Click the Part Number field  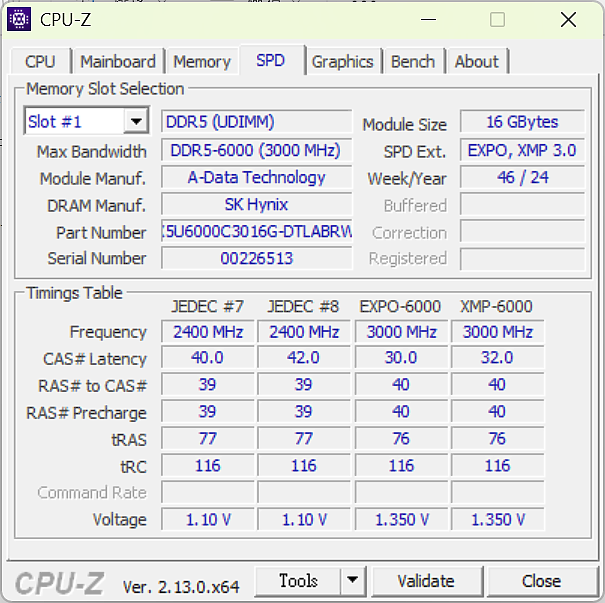257,231
